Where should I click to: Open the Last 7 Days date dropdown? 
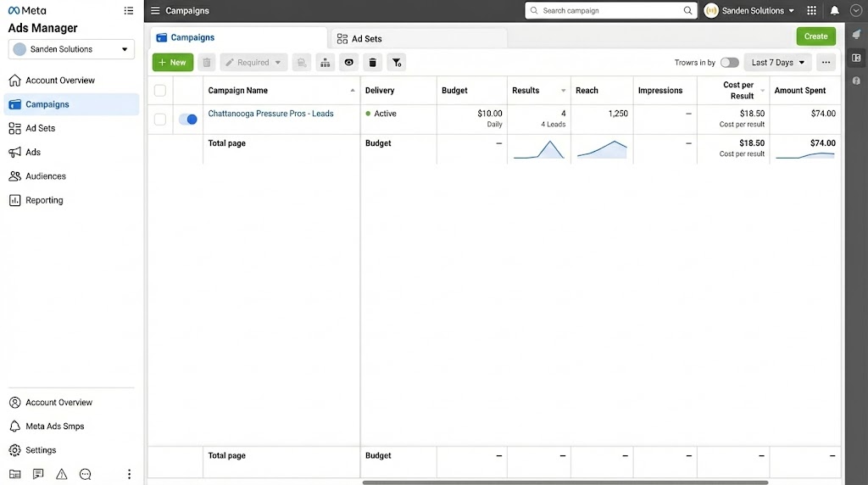pyautogui.click(x=778, y=63)
